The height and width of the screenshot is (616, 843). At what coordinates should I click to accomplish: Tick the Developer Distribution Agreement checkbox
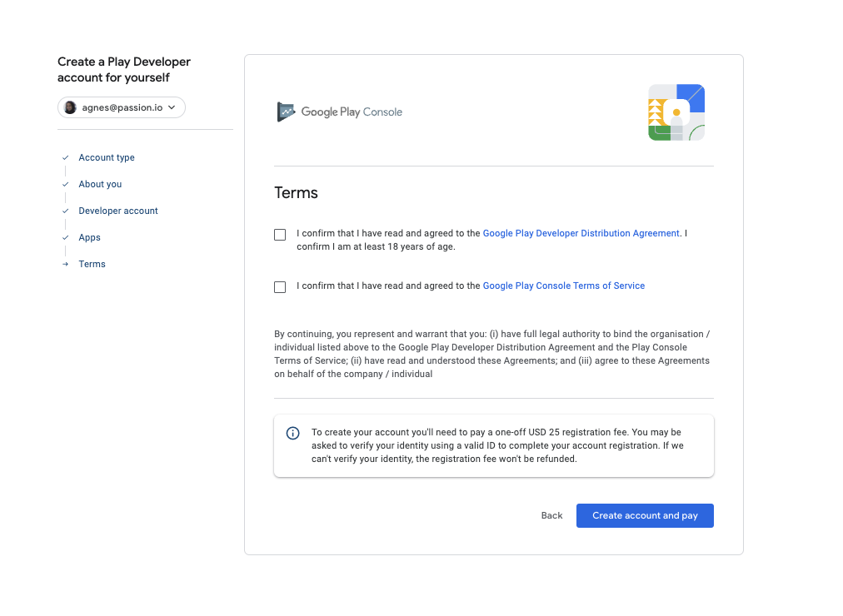[x=280, y=235]
